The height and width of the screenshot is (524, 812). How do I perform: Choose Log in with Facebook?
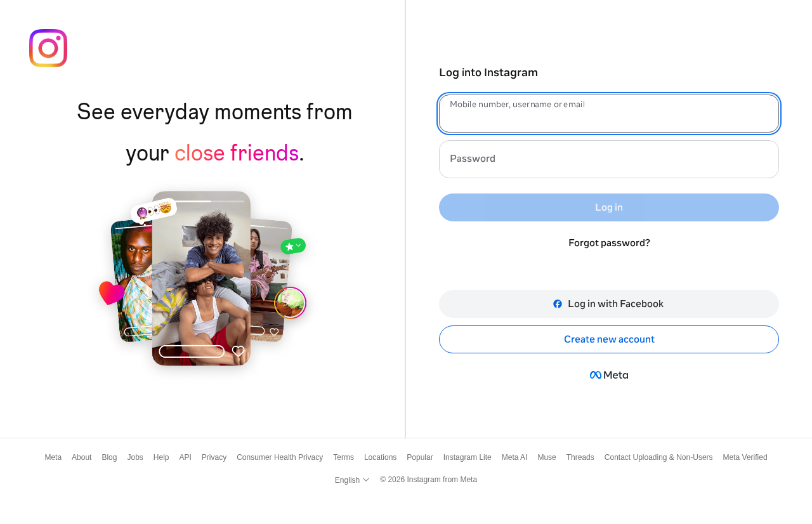(609, 304)
